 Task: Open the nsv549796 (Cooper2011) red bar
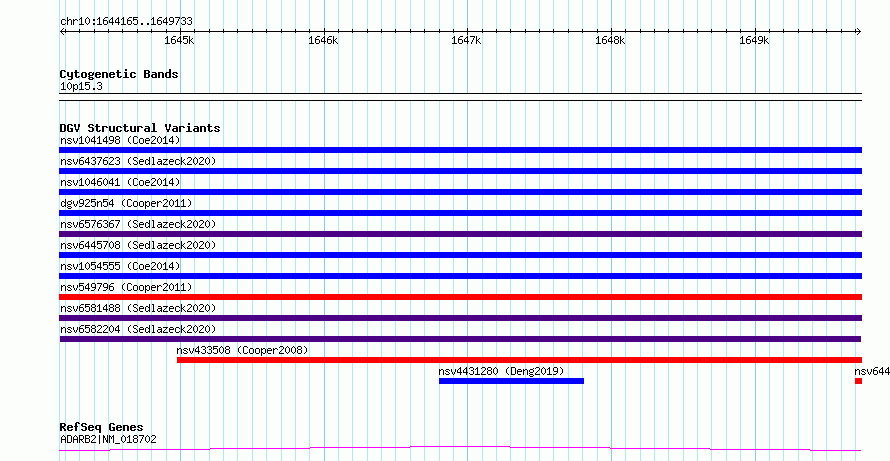[x=460, y=297]
